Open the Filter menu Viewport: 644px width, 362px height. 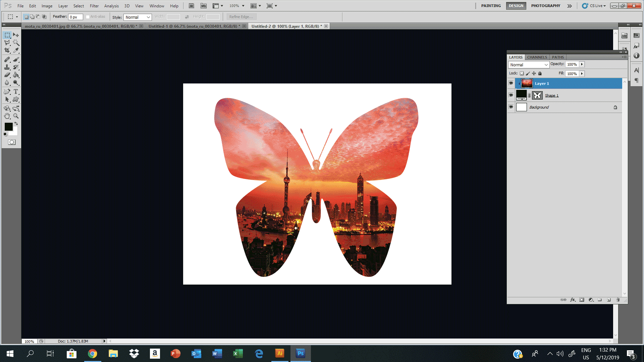coord(94,5)
